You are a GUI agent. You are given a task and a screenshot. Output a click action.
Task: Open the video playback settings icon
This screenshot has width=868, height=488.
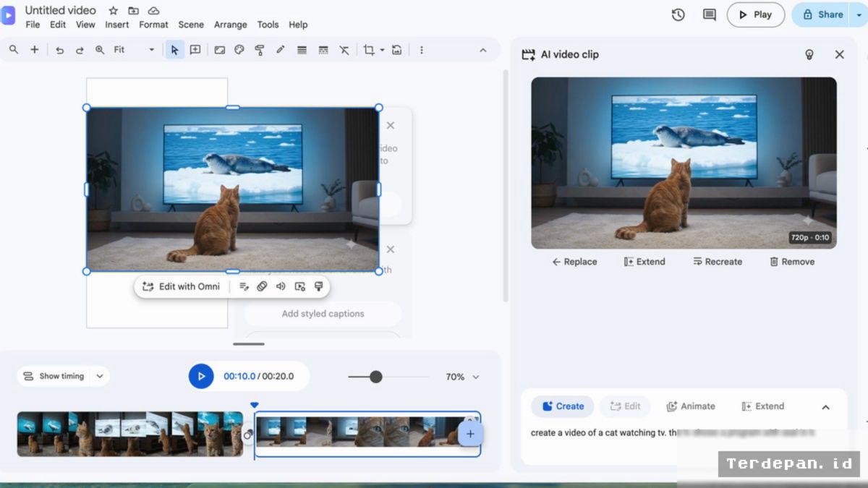tap(299, 286)
